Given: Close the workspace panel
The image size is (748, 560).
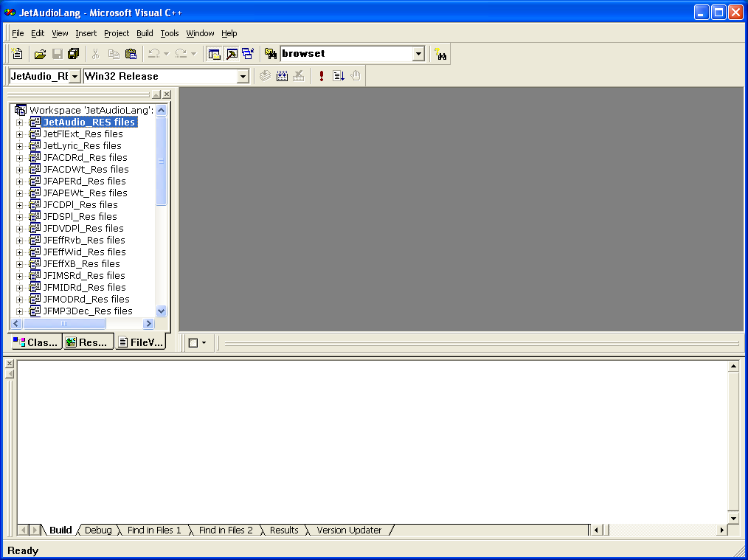Looking at the screenshot, I should [167, 94].
